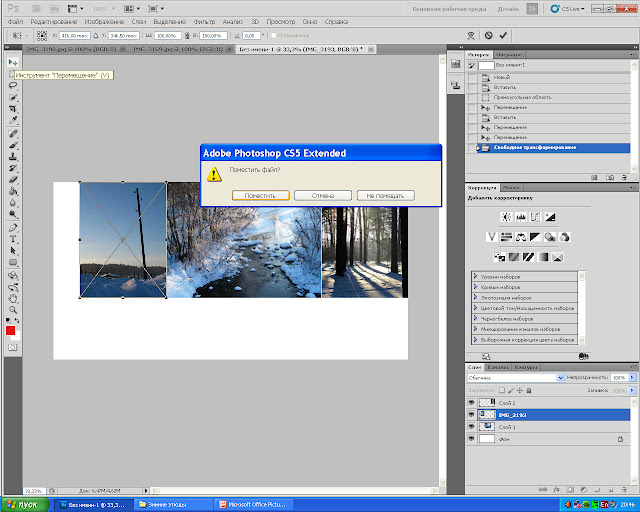Commit the transform with the checkmark icon
Screen dimensions: 640x512
(x=503, y=35)
